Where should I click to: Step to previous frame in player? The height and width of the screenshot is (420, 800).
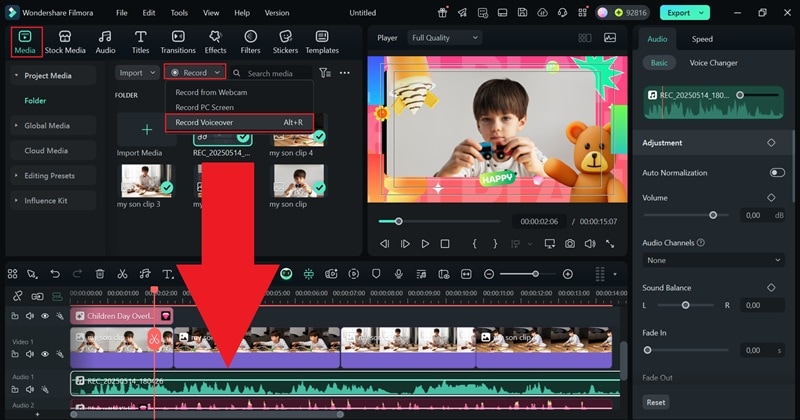[x=385, y=244]
